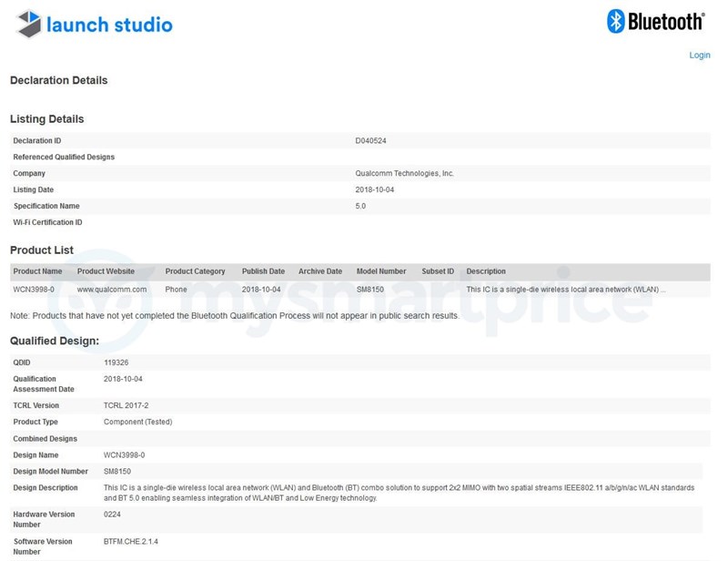728x561 pixels.
Task: Click the Design Name label
Action: (35, 455)
